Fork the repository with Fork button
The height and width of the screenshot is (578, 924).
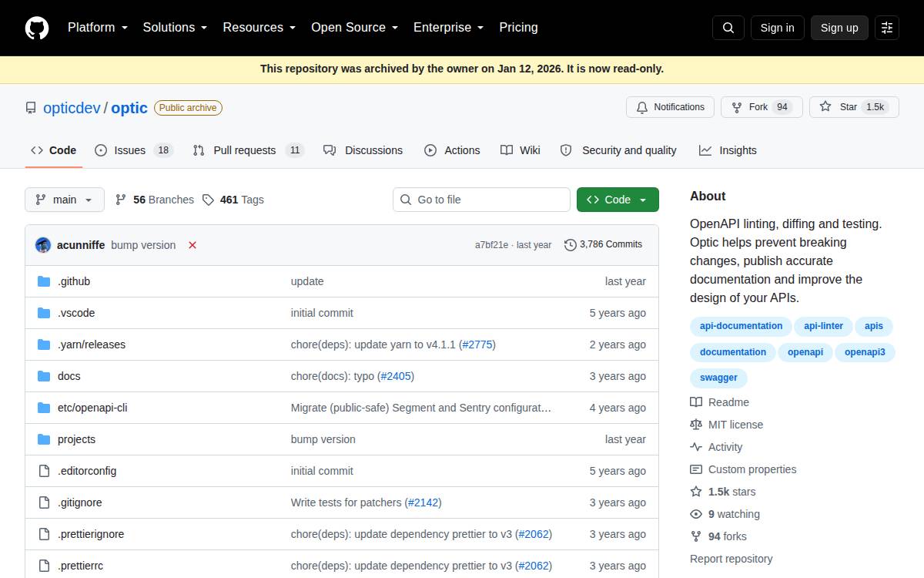[x=762, y=107]
